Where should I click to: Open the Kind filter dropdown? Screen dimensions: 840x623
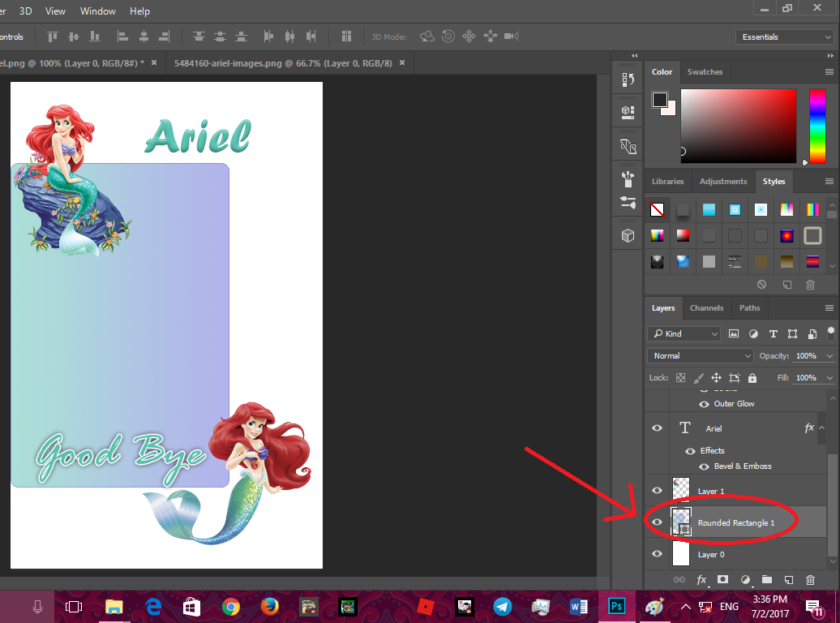pos(684,333)
